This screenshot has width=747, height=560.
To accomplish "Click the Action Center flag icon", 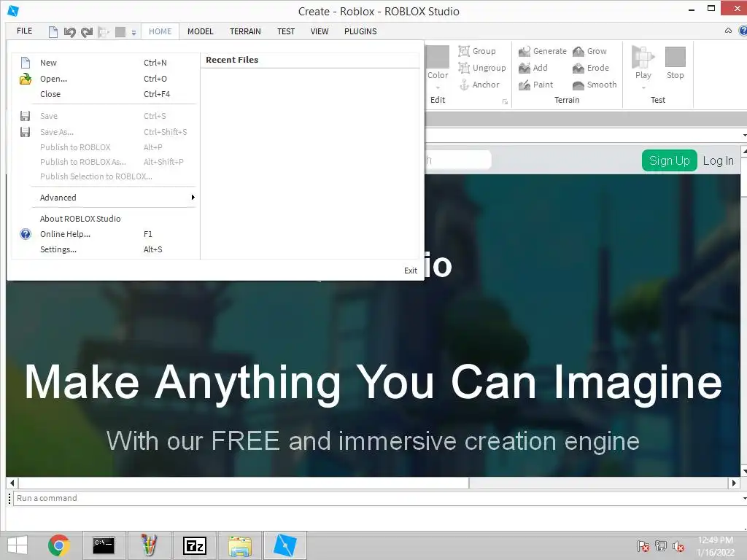I will (x=643, y=546).
